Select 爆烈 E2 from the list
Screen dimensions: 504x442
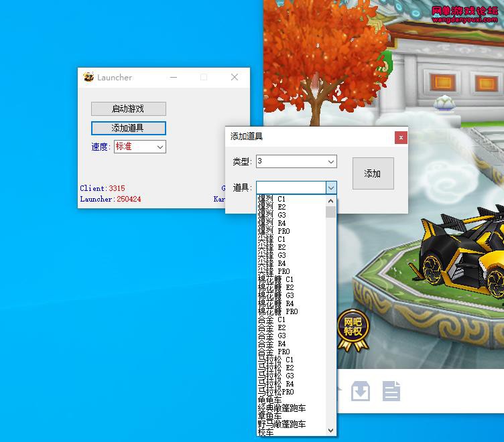[x=292, y=207]
